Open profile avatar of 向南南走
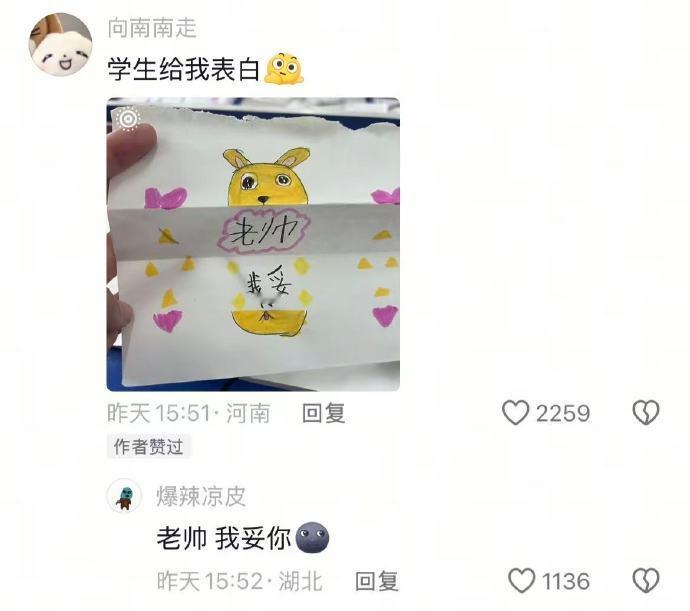Screen dimensions: 690x611 (x=60, y=44)
